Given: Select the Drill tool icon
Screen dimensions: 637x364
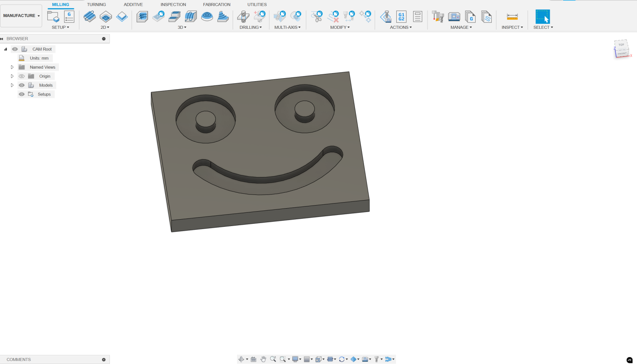Looking at the screenshot, I should click(243, 17).
